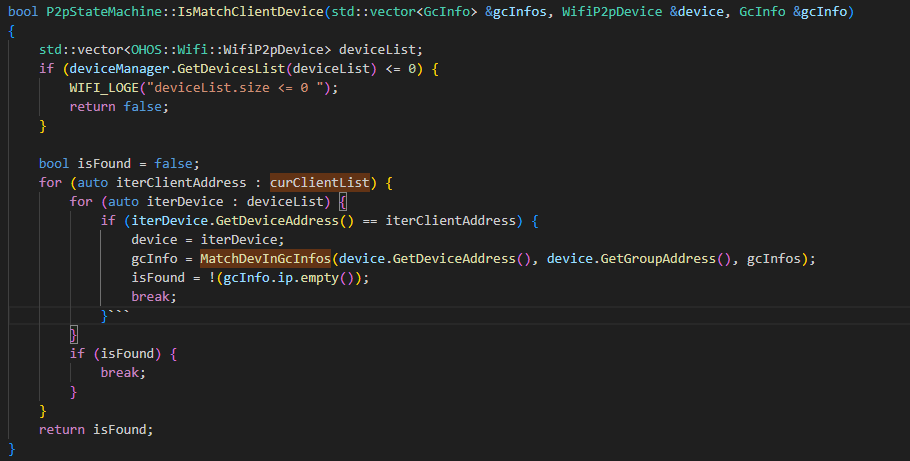The height and width of the screenshot is (461, 910).
Task: Select the IsMatchClientDevice function name
Action: [x=250, y=11]
